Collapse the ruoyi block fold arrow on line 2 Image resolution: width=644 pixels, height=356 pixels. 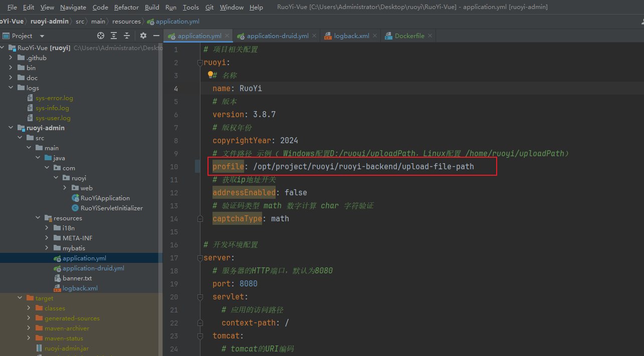(x=200, y=62)
